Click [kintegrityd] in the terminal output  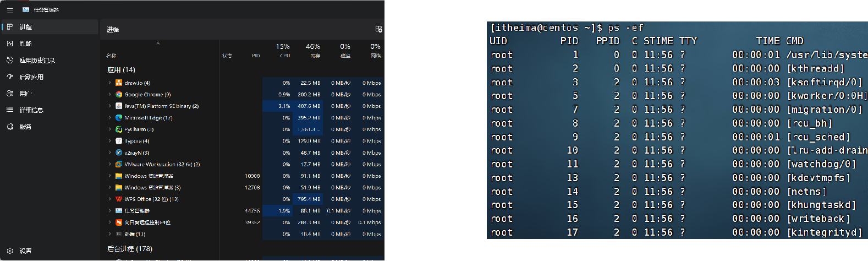824,232
